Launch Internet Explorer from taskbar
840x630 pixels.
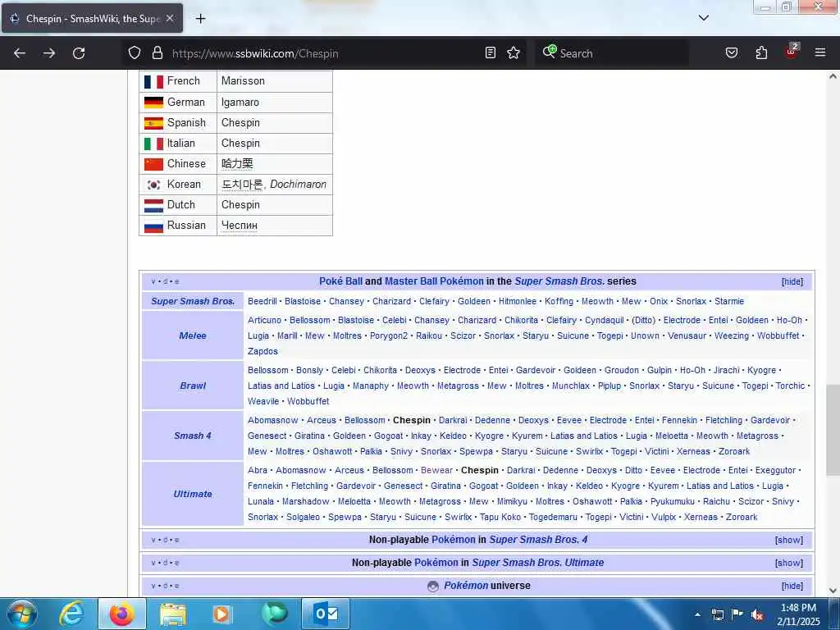click(71, 614)
